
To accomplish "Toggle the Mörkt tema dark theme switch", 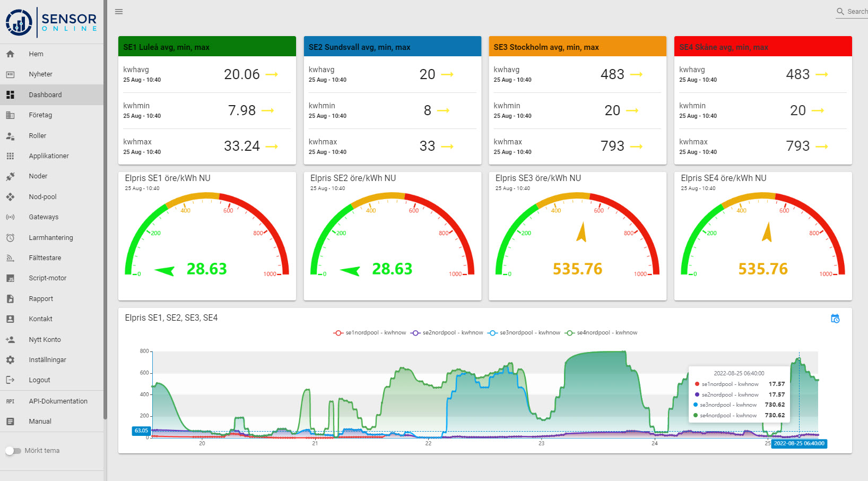I will coord(13,451).
